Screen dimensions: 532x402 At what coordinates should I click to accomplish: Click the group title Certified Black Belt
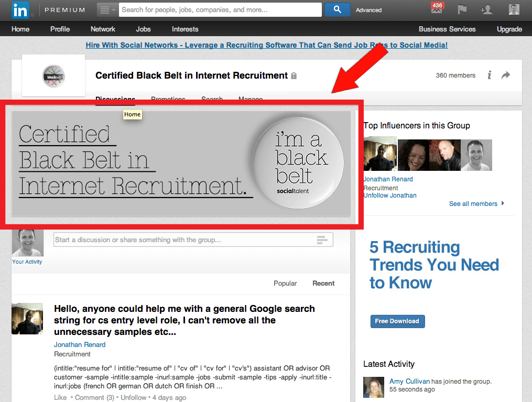pyautogui.click(x=191, y=75)
